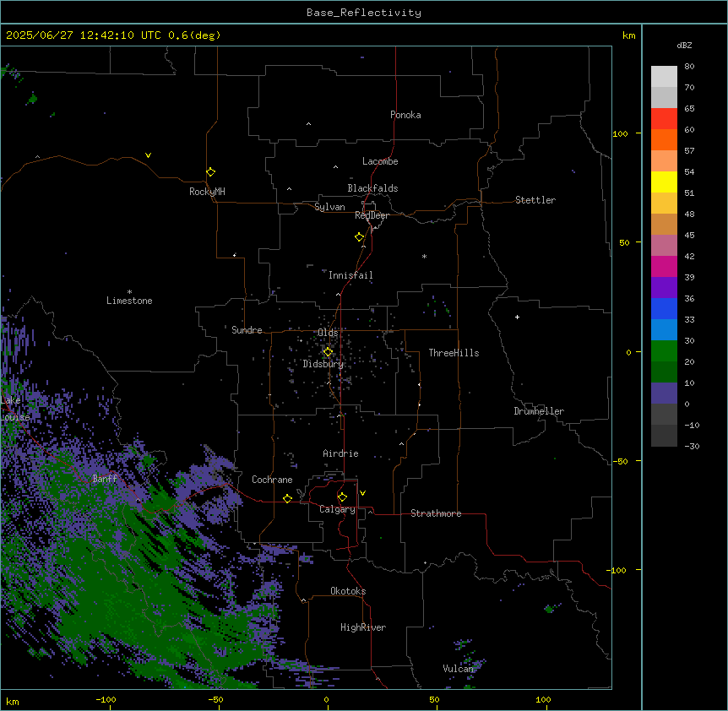
Task: Click the yellow diamond marker below Cochrane
Action: tap(287, 498)
